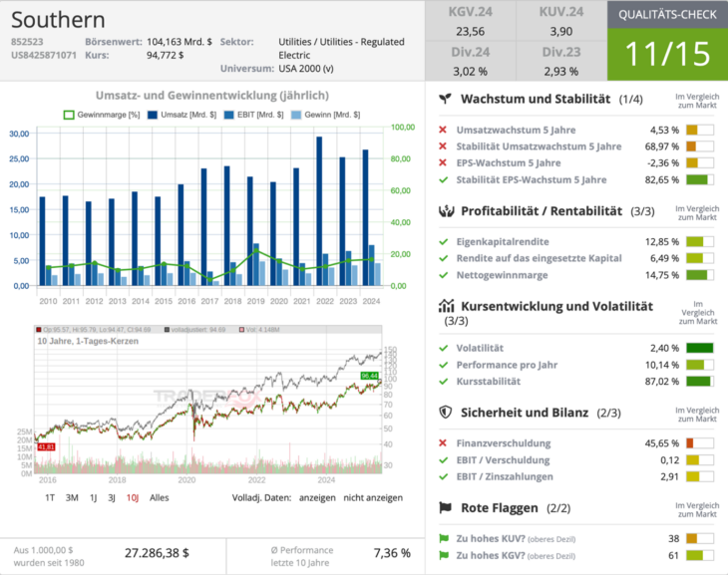Click the Finanzverschuldung market comparison bar

coord(700,443)
